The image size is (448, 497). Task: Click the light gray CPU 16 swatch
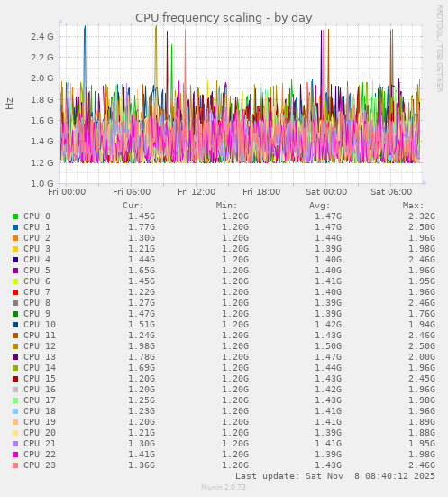[x=15, y=390]
